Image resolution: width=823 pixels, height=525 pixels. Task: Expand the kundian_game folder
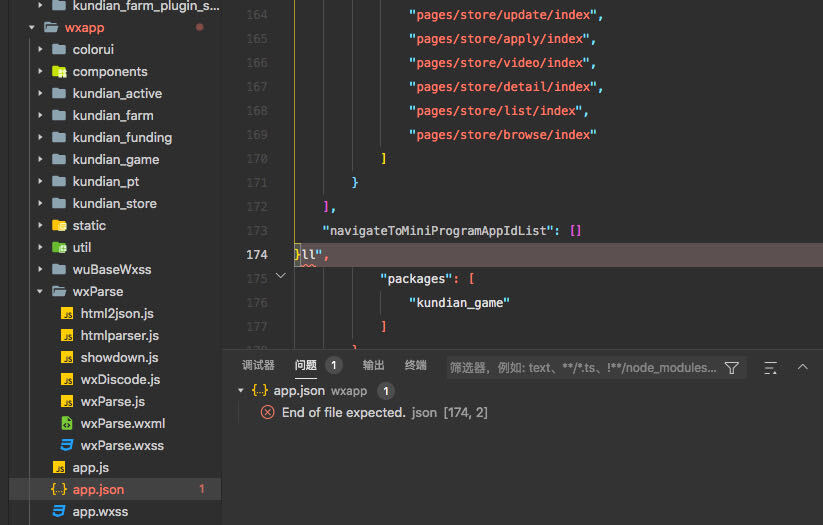[40, 160]
